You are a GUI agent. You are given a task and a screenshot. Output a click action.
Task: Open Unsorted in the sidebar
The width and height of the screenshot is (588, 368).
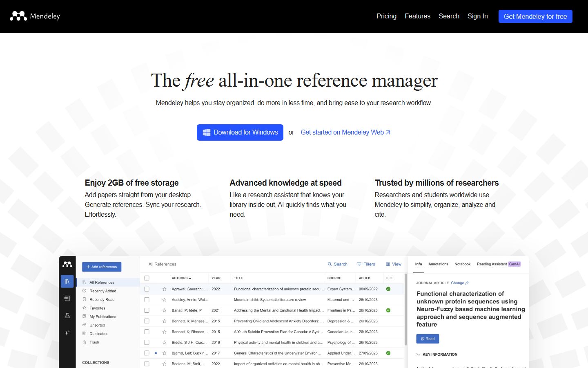[97, 325]
